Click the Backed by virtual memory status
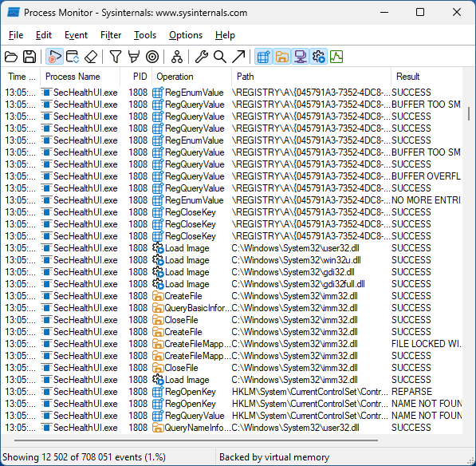Screen dimensions: 476x466 (x=274, y=457)
